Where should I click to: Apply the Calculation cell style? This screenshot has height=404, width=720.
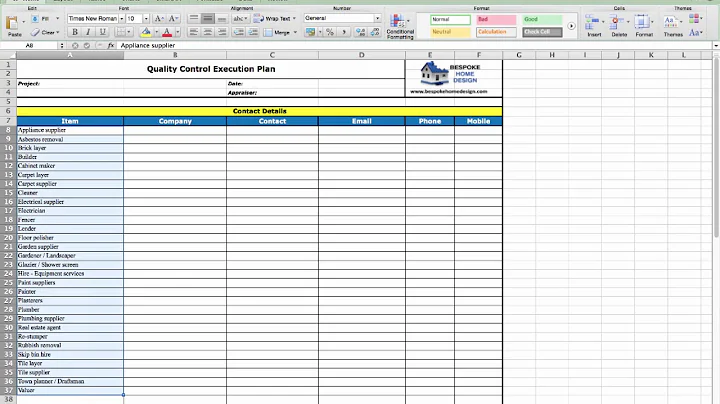coord(496,32)
